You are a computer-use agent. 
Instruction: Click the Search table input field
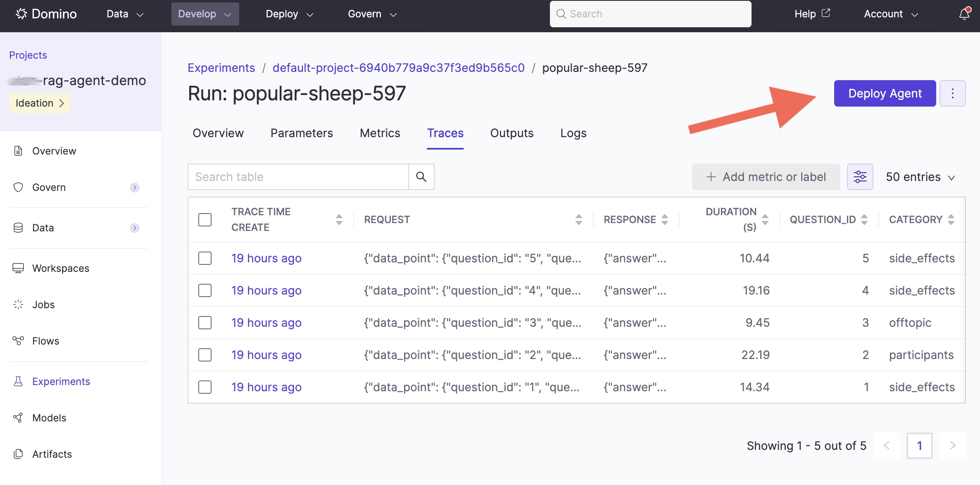pyautogui.click(x=298, y=177)
